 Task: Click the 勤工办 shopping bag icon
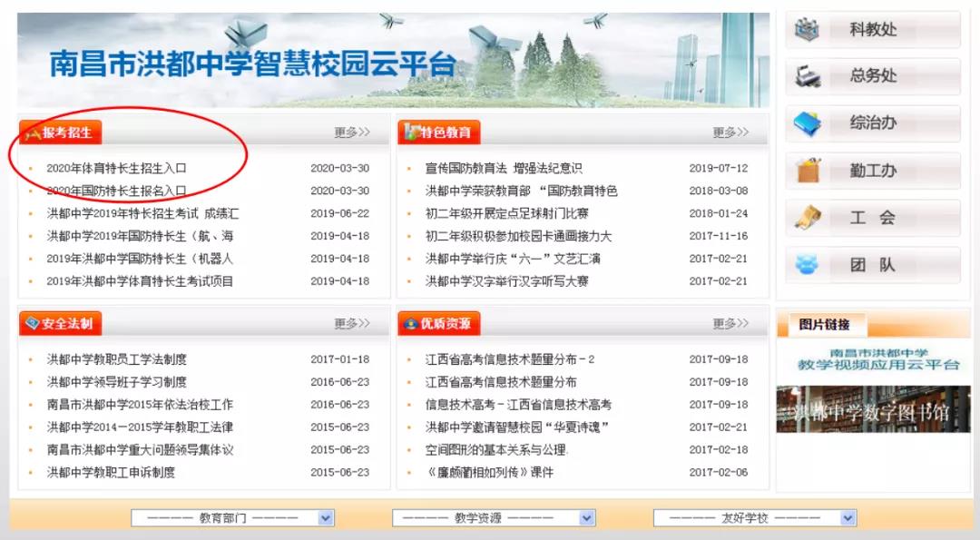click(x=808, y=170)
